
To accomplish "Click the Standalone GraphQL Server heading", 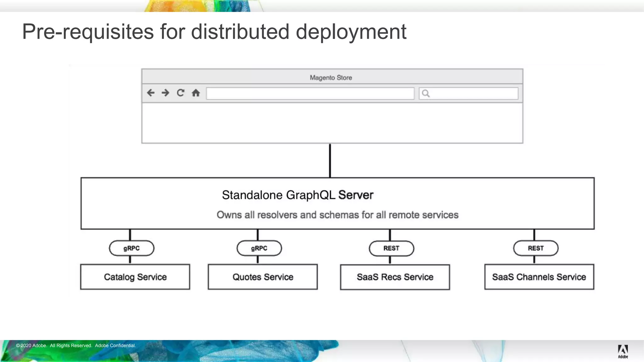I will pyautogui.click(x=297, y=195).
